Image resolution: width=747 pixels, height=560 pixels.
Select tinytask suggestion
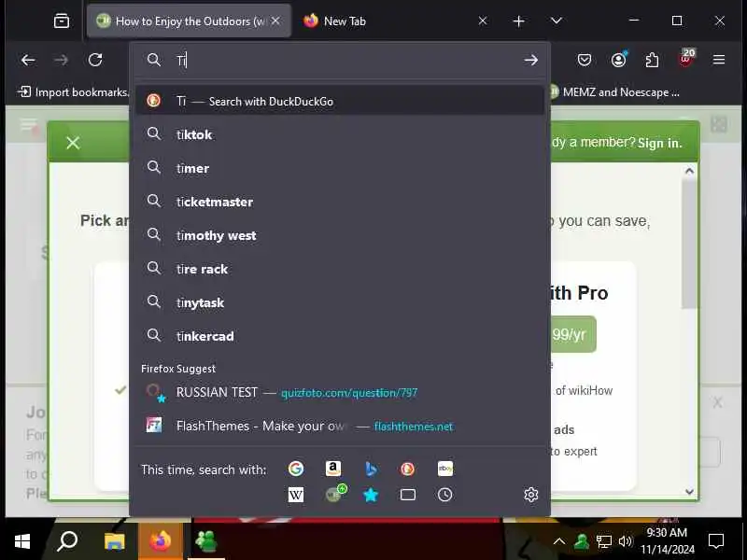click(x=340, y=302)
